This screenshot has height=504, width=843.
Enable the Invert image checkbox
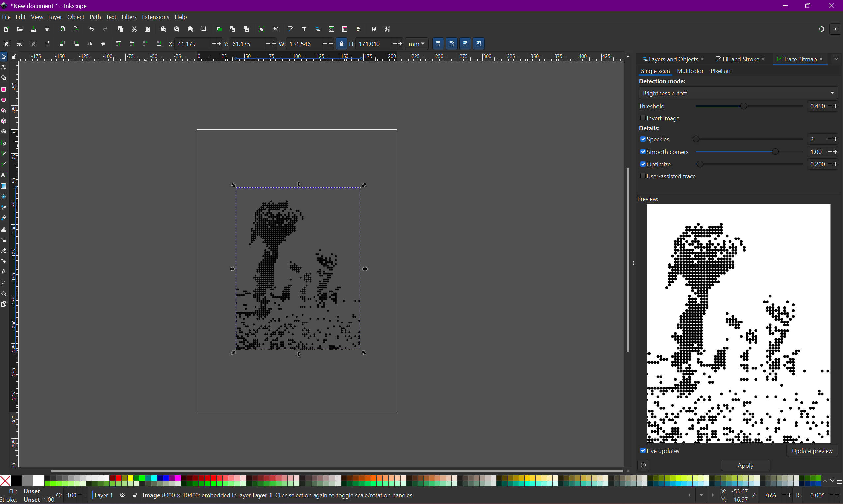coord(643,118)
